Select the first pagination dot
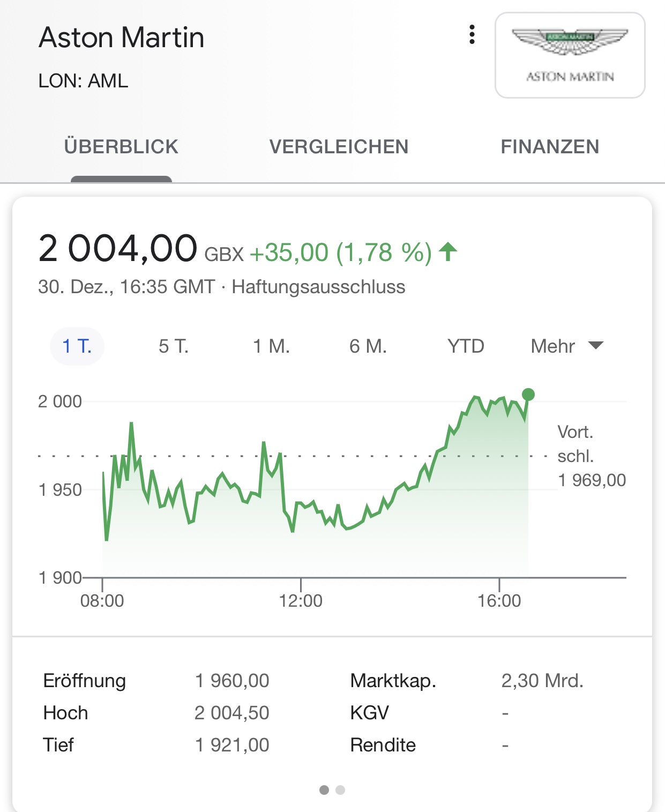 324,790
